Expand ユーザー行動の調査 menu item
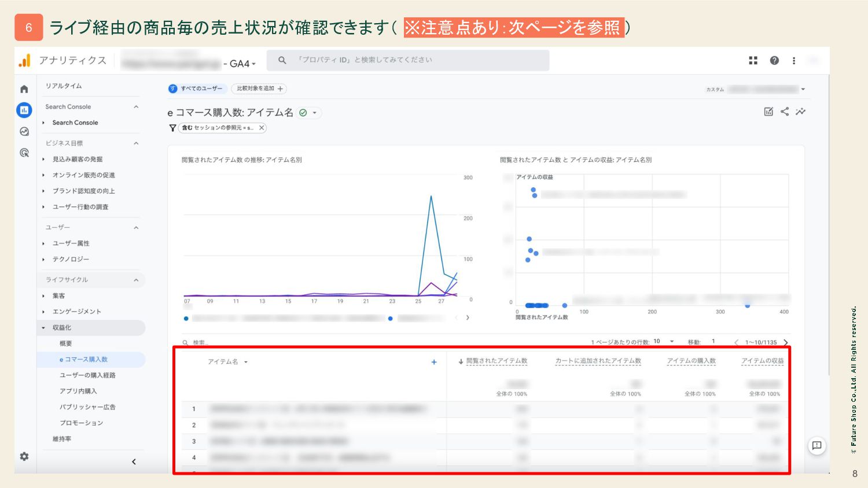Screen dimensions: 868x488 (x=43, y=206)
